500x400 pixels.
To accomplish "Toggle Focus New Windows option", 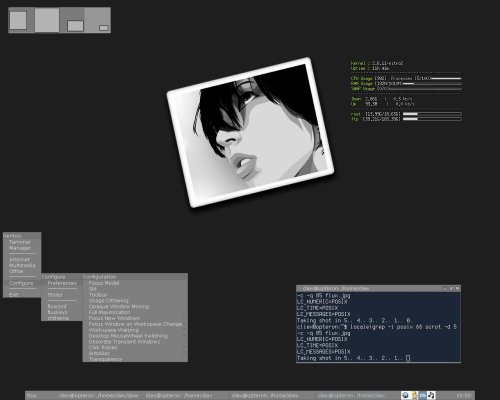I will click(135, 318).
